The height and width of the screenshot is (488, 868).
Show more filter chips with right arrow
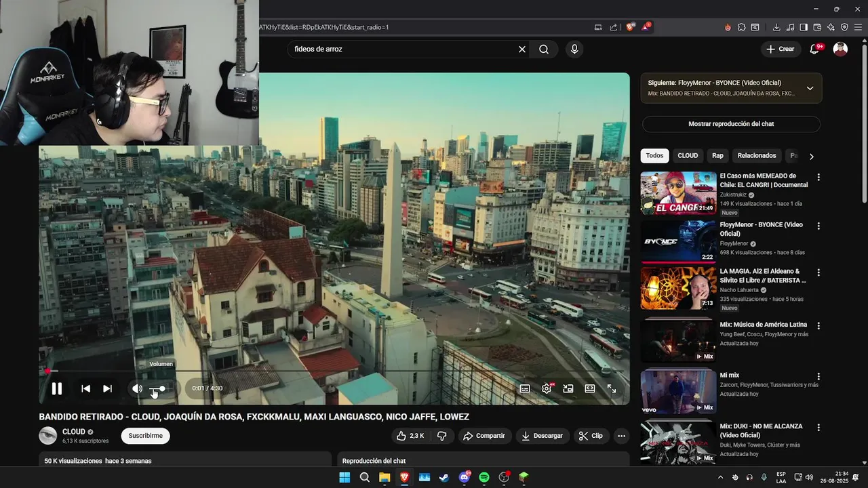[x=812, y=156]
